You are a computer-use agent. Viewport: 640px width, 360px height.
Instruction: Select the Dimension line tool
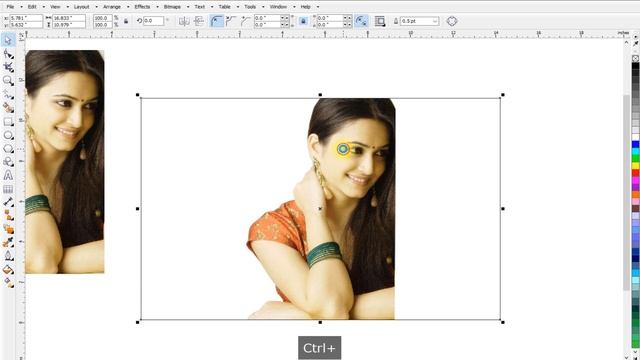8,202
